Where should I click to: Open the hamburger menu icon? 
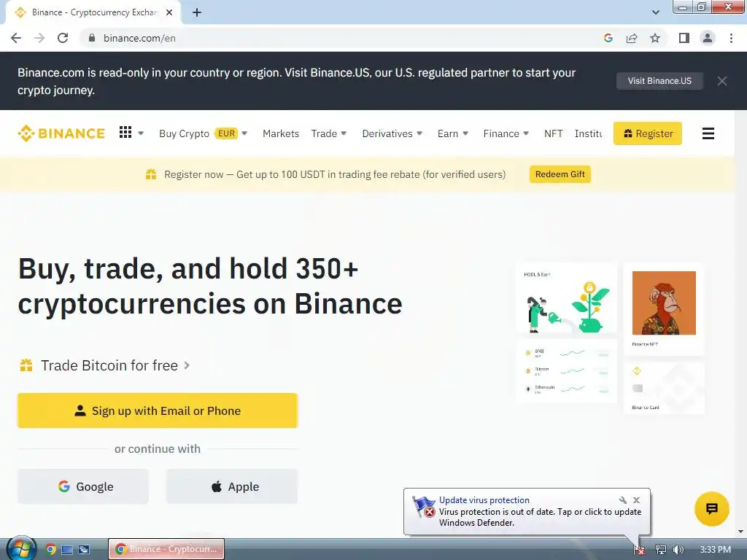(708, 133)
